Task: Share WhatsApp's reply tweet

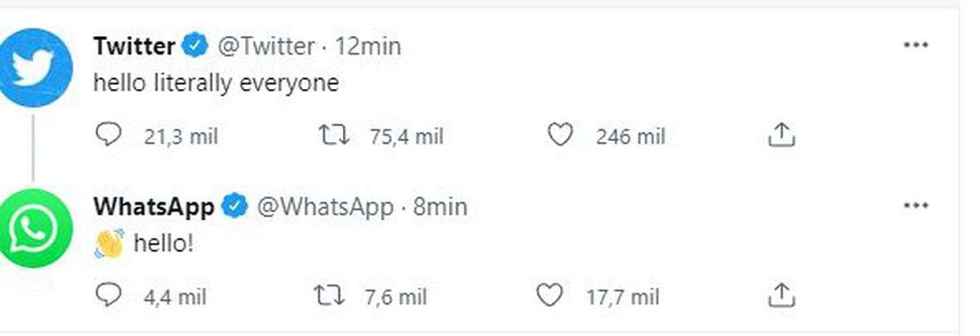Action: [782, 295]
